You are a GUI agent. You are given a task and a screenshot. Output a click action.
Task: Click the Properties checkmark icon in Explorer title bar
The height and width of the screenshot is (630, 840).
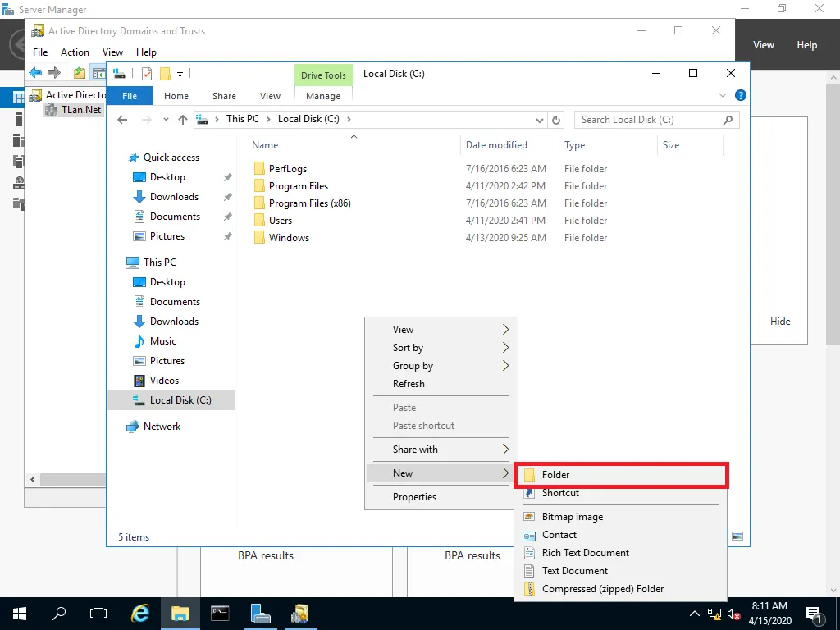click(147, 74)
